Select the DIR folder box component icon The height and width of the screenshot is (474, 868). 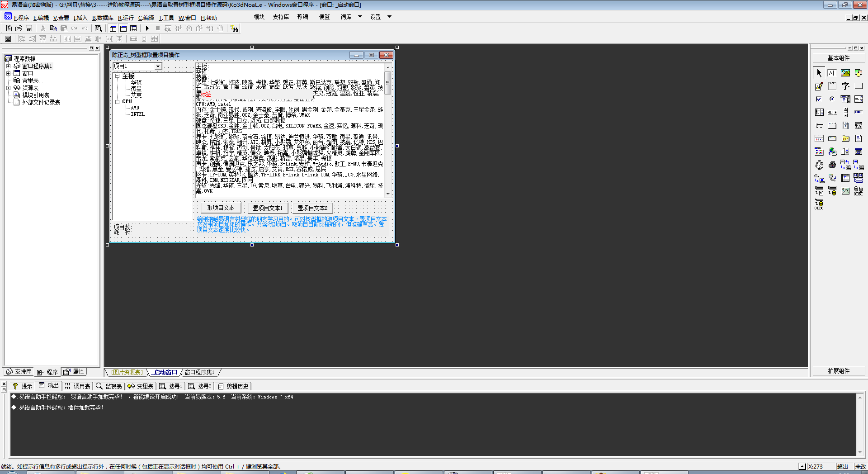tap(845, 138)
